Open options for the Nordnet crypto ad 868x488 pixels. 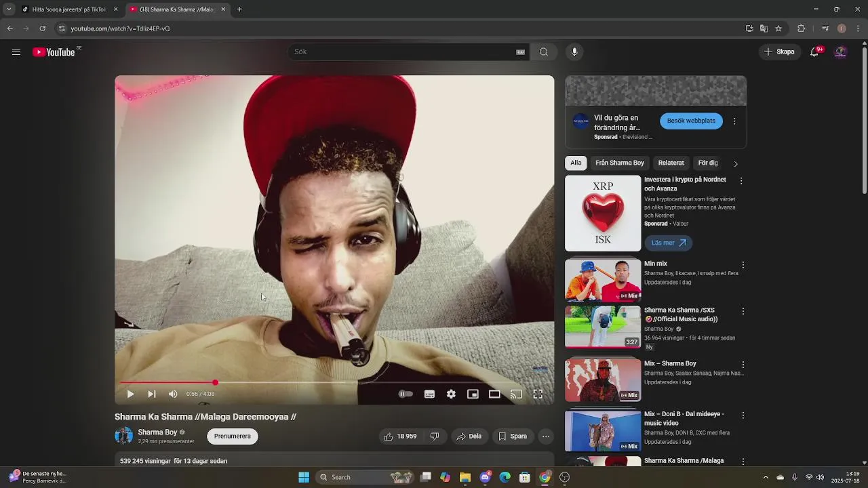tap(741, 181)
